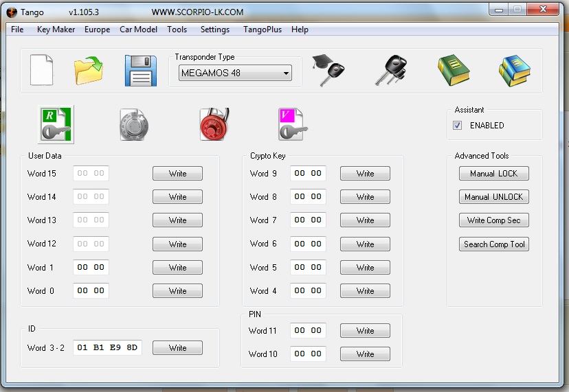Click the disabled Word 15 field
The width and height of the screenshot is (569, 392).
click(x=91, y=173)
